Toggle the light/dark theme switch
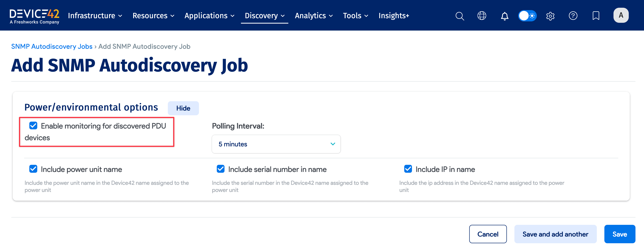 pyautogui.click(x=527, y=16)
